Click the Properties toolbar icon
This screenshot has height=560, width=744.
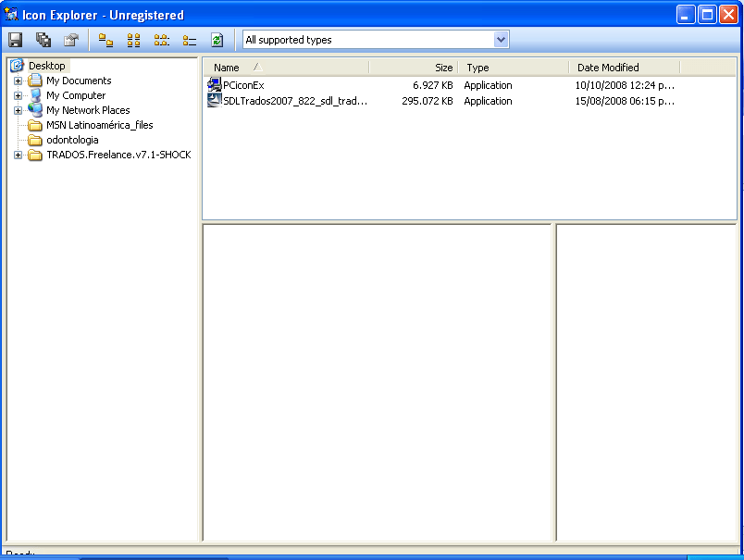coord(71,40)
